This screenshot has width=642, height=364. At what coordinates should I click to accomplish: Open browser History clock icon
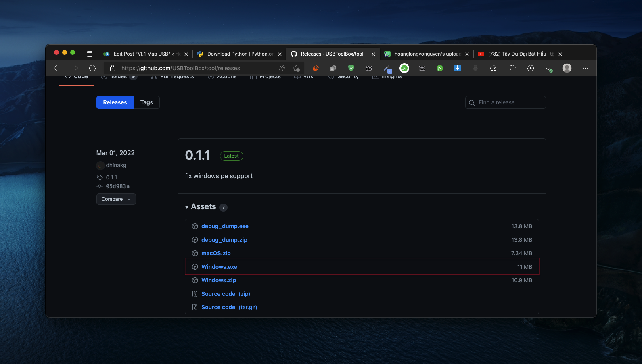pyautogui.click(x=531, y=68)
